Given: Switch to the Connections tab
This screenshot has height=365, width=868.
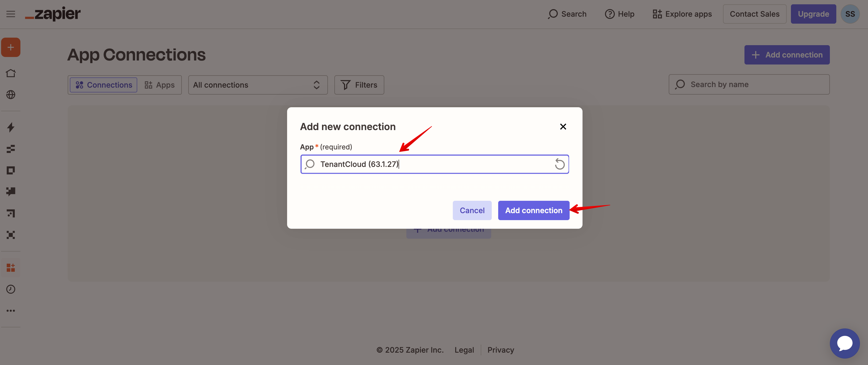Looking at the screenshot, I should pos(104,85).
